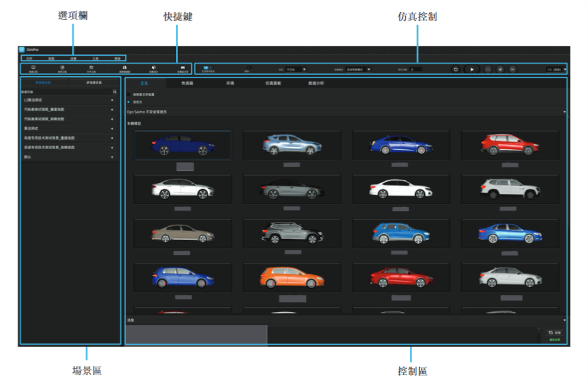Toggle the switch in simulation control bar
This screenshot has height=387, width=588.
pyautogui.click(x=206, y=68)
